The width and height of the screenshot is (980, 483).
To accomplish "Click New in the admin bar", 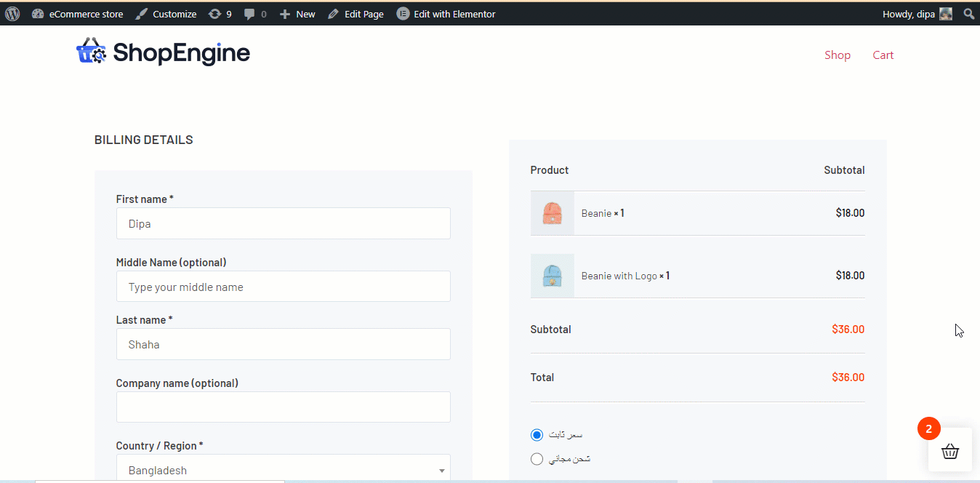I will pyautogui.click(x=297, y=14).
